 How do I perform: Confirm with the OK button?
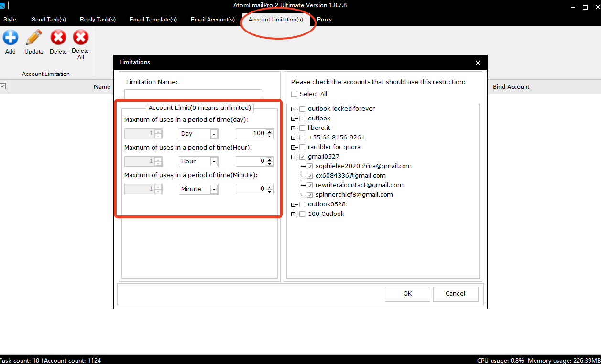point(407,294)
